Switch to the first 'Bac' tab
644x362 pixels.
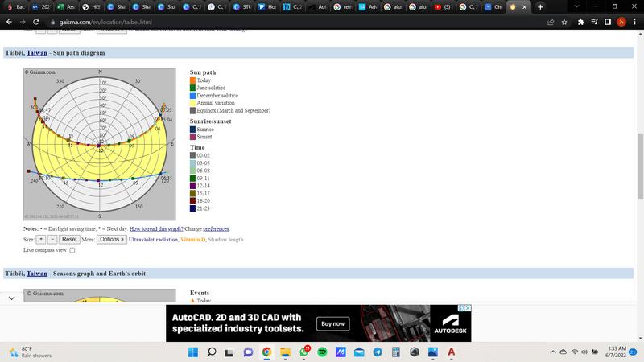[x=16, y=7]
